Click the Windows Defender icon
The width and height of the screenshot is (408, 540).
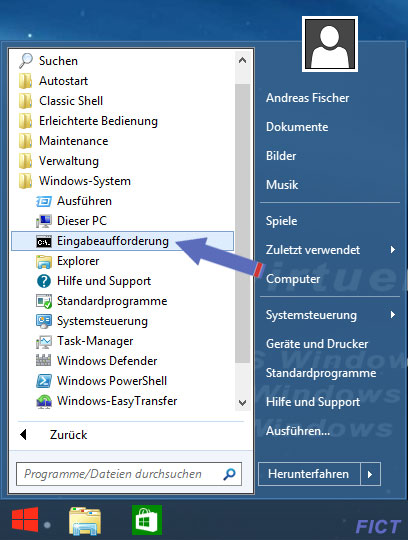(44, 361)
